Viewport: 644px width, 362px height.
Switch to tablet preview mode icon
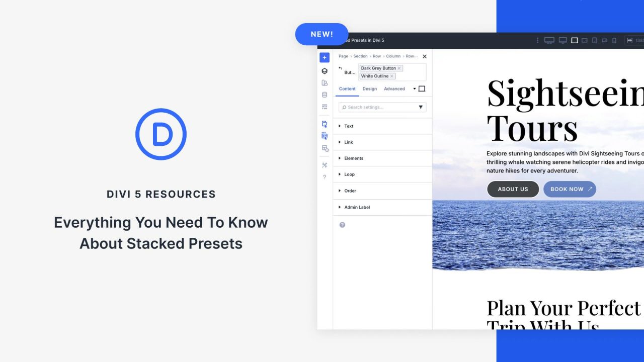pos(595,40)
